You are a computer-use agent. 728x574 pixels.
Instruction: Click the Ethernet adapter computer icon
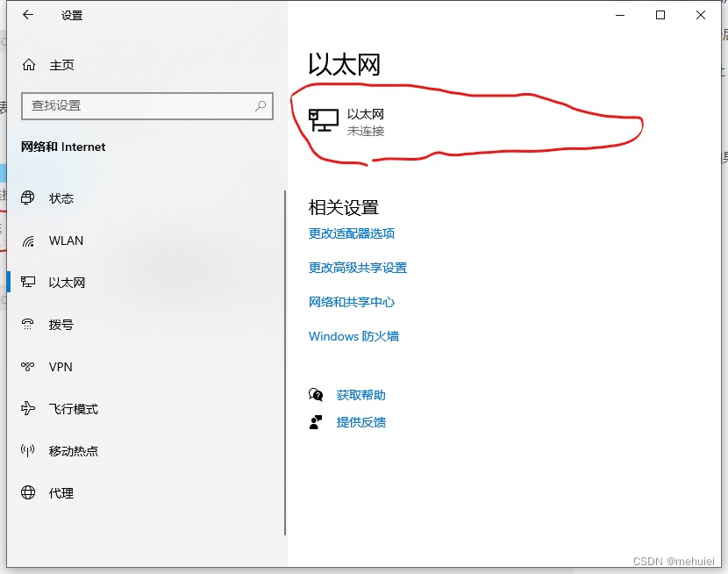tap(324, 120)
